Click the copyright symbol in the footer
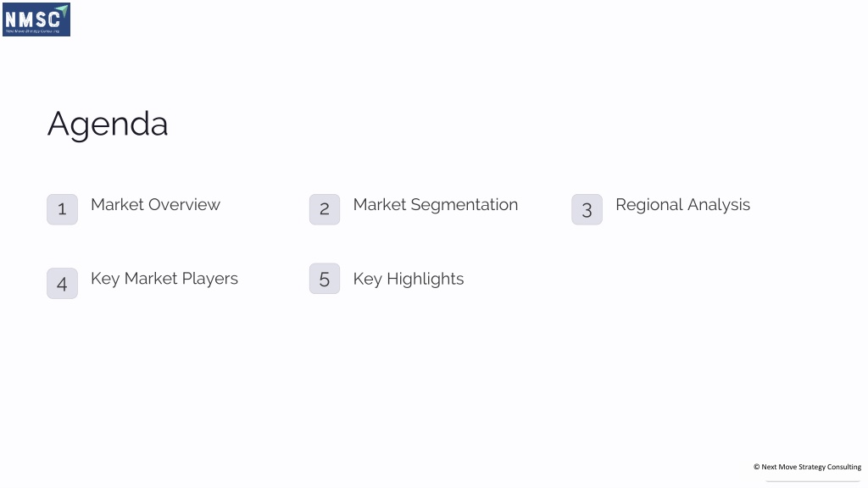 (x=756, y=467)
